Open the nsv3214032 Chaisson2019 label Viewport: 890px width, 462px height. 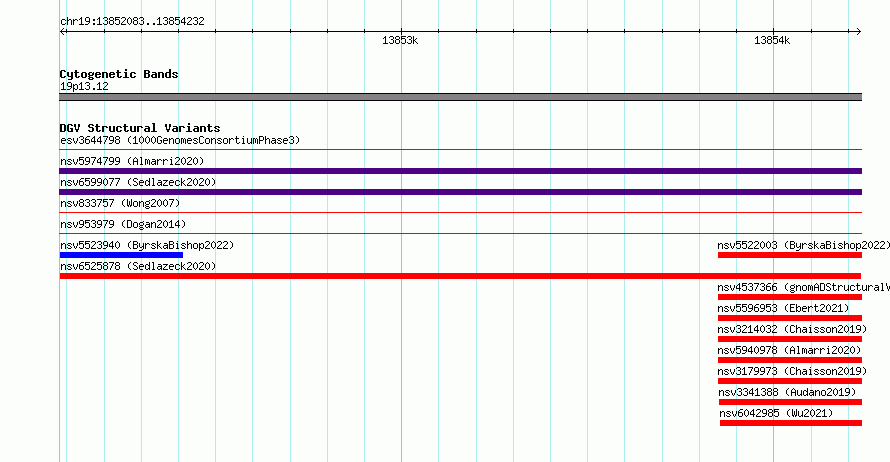(792, 329)
